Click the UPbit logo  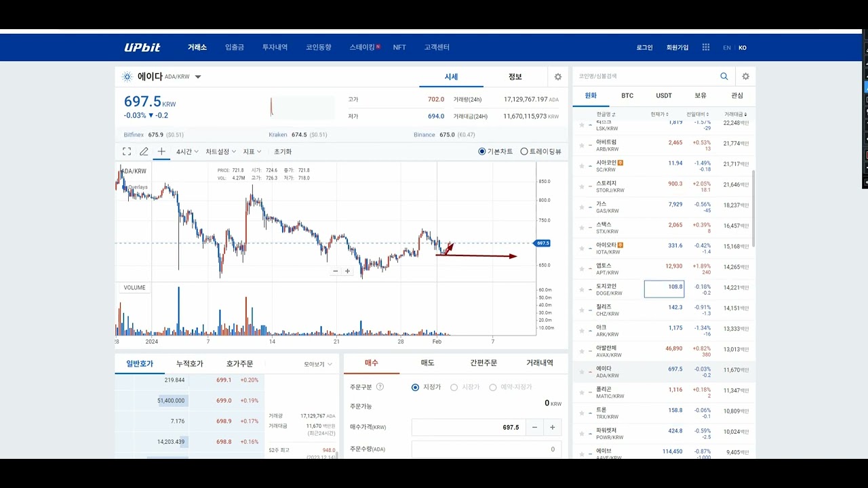pyautogui.click(x=142, y=47)
